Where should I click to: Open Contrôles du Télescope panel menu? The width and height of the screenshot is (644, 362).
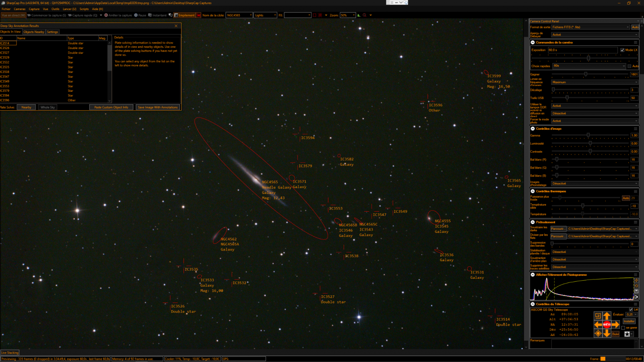tap(636, 304)
